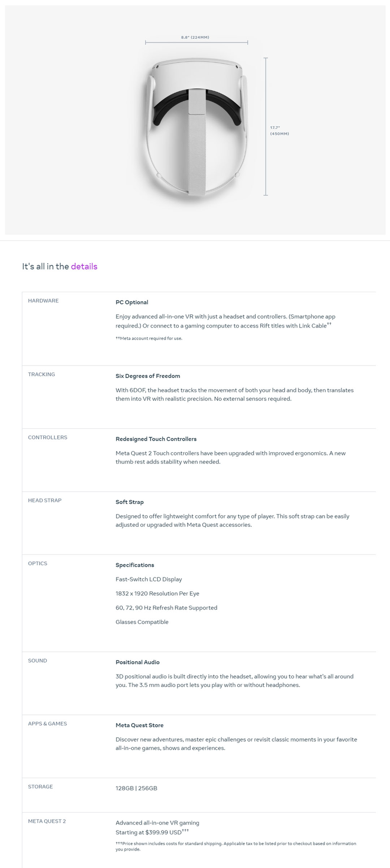
Task: Click the "PC Optional" heading
Action: 132,302
